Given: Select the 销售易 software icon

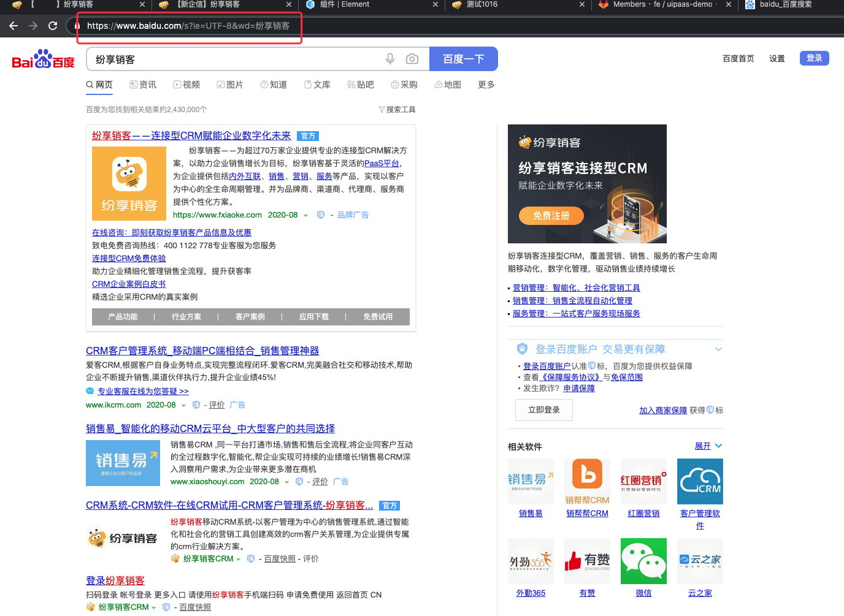Looking at the screenshot, I should tap(531, 481).
